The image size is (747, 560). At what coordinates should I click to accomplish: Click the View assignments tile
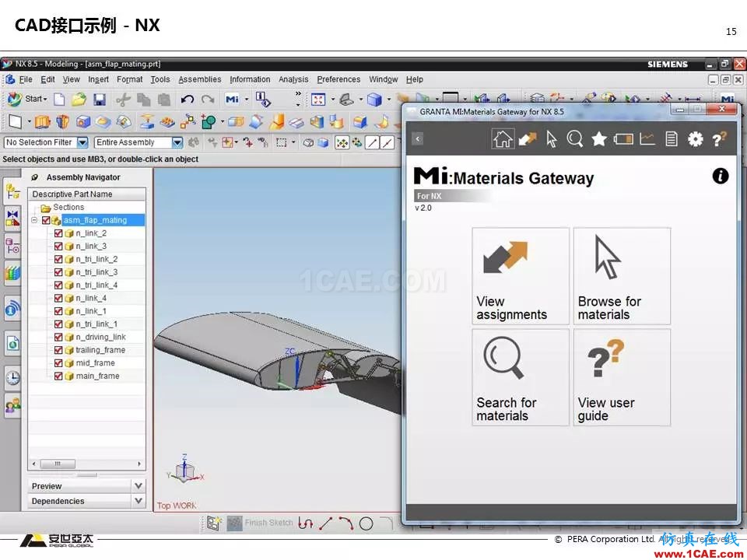coord(521,276)
